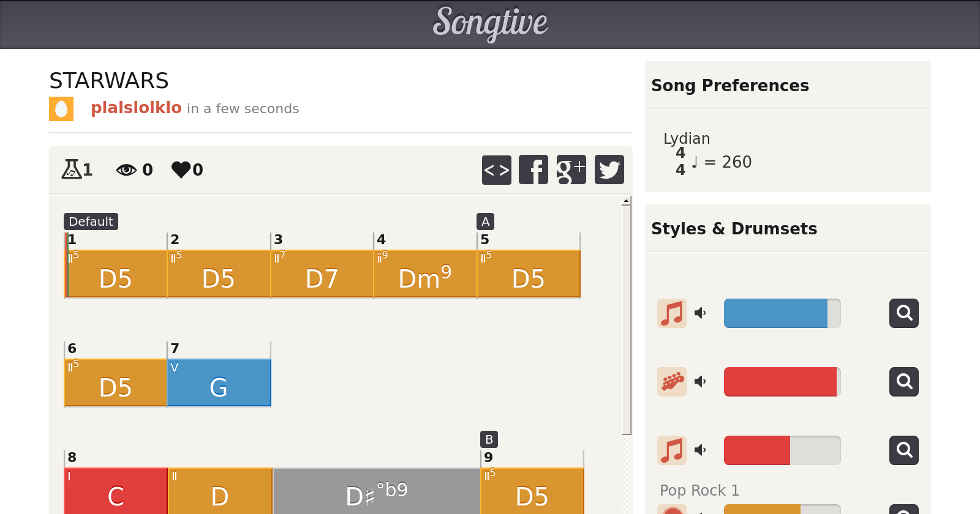Mute the guitar track speaker
The width and height of the screenshot is (980, 514).
pyautogui.click(x=700, y=382)
